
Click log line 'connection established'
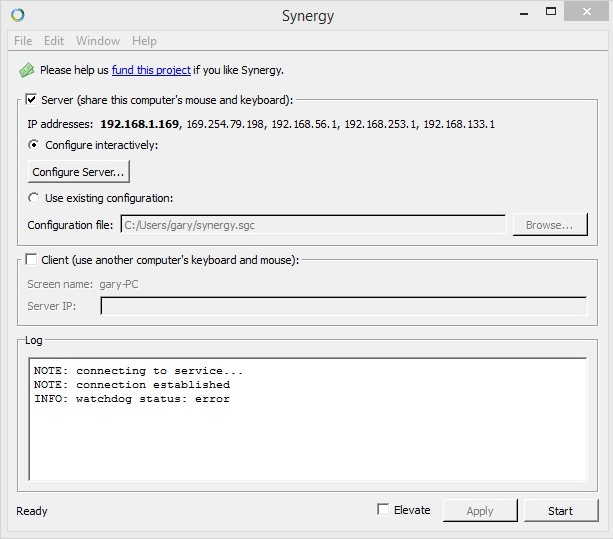coord(132,385)
